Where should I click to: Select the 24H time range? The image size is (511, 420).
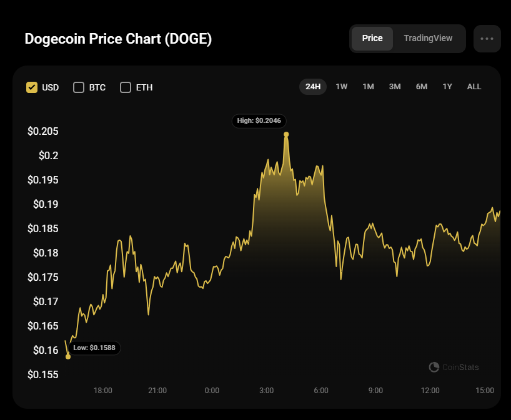(x=313, y=87)
